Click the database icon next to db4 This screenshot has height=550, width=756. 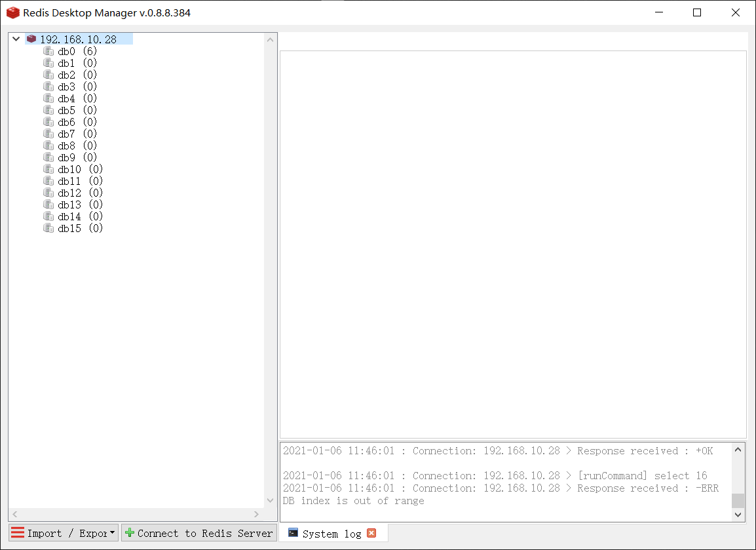tap(48, 98)
